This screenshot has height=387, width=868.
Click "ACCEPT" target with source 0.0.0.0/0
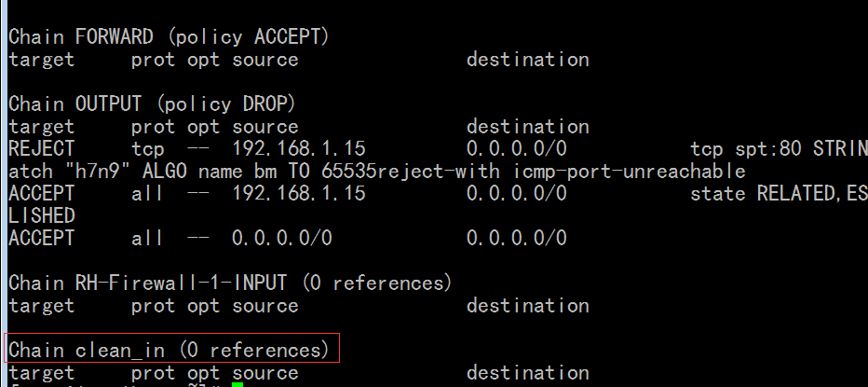(x=42, y=239)
